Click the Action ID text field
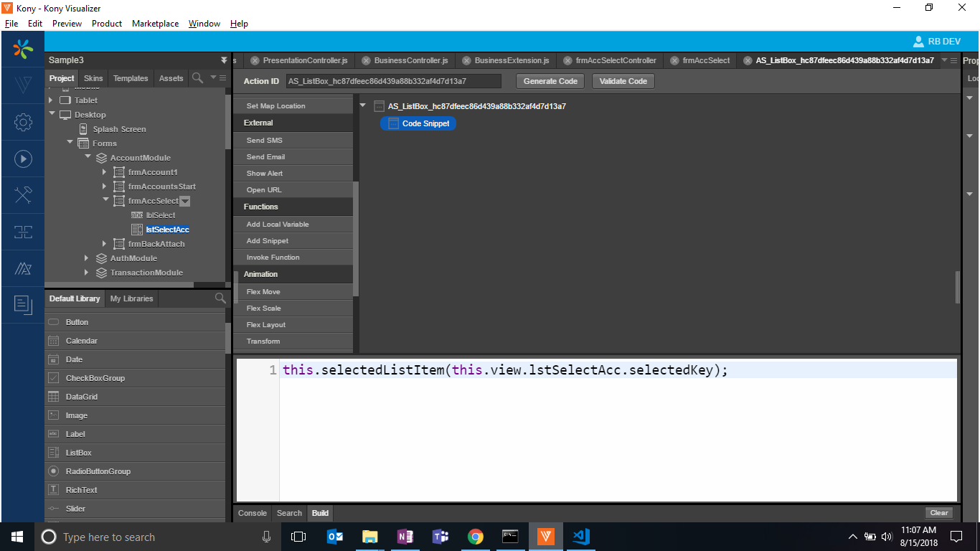980x551 pixels. pos(393,81)
